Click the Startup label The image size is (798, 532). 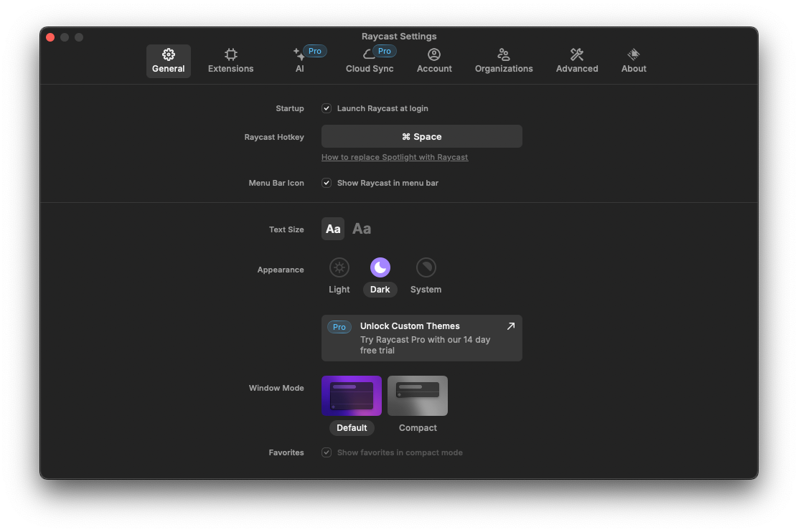[290, 108]
